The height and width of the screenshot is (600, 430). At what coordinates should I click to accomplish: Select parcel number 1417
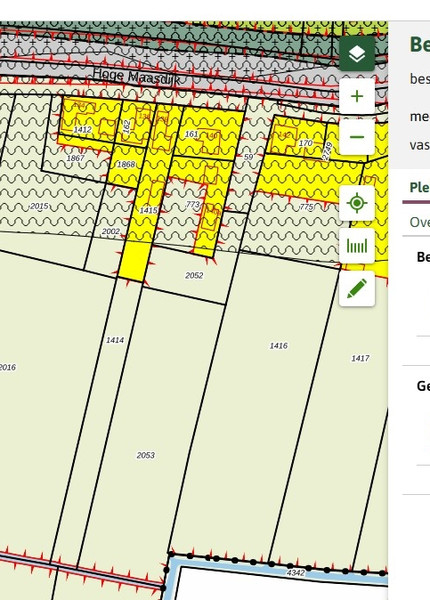360,359
